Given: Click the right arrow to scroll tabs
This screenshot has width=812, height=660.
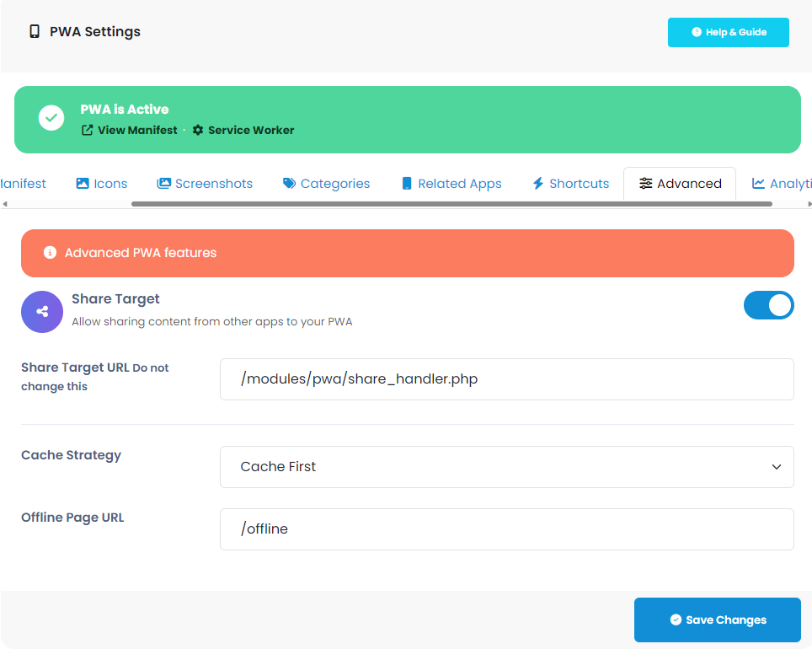Looking at the screenshot, I should point(806,202).
